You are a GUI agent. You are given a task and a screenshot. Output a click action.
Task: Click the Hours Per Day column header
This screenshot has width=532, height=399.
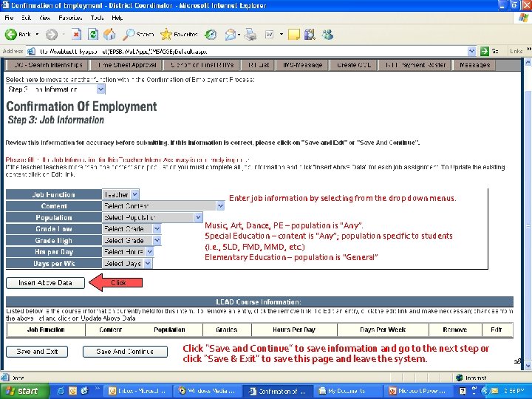[x=294, y=330]
